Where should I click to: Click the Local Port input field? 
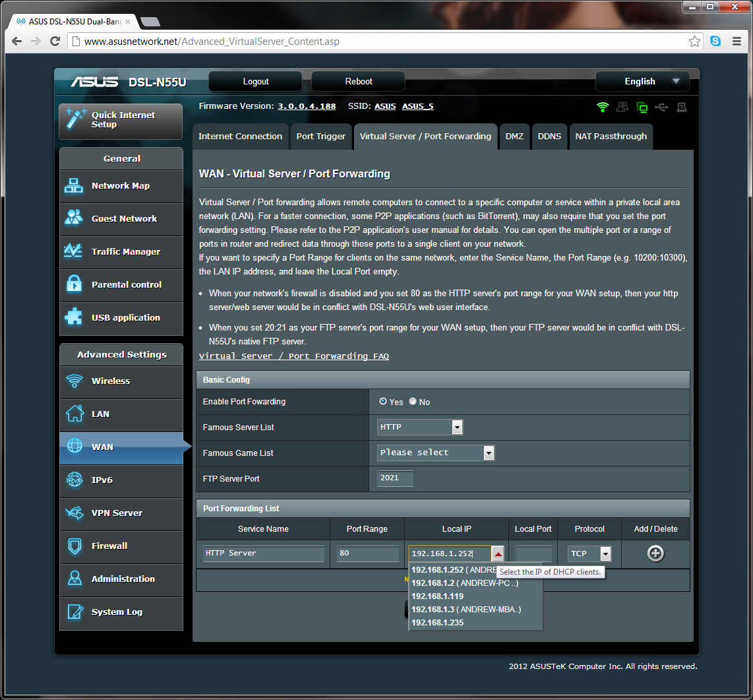533,554
